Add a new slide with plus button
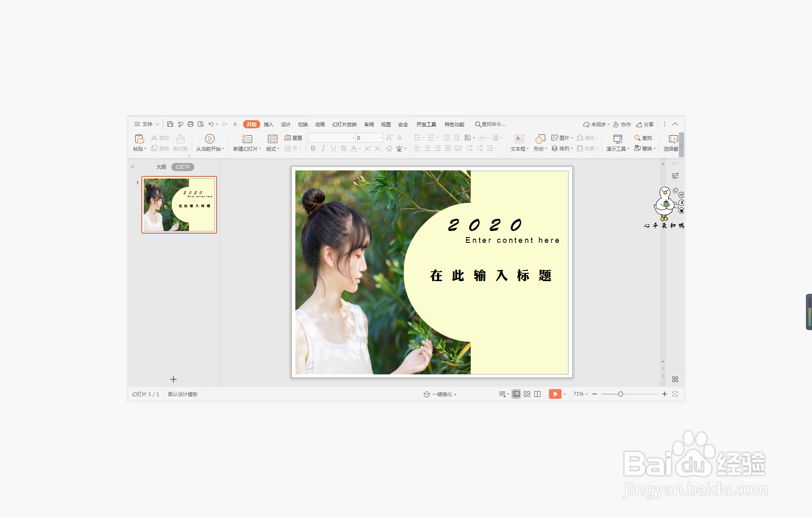 point(173,379)
